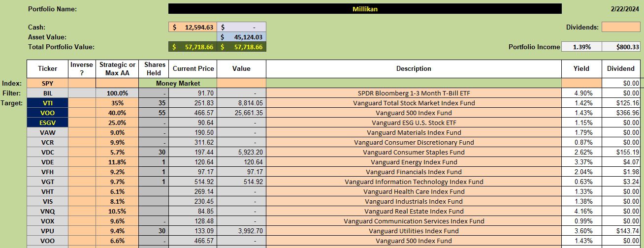Select Vanguard Consumer Staples Fund description
The image size is (644, 248).
click(x=414, y=152)
